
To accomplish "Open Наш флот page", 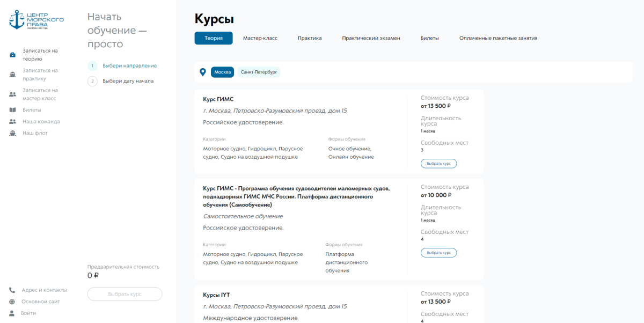I will click(x=35, y=133).
